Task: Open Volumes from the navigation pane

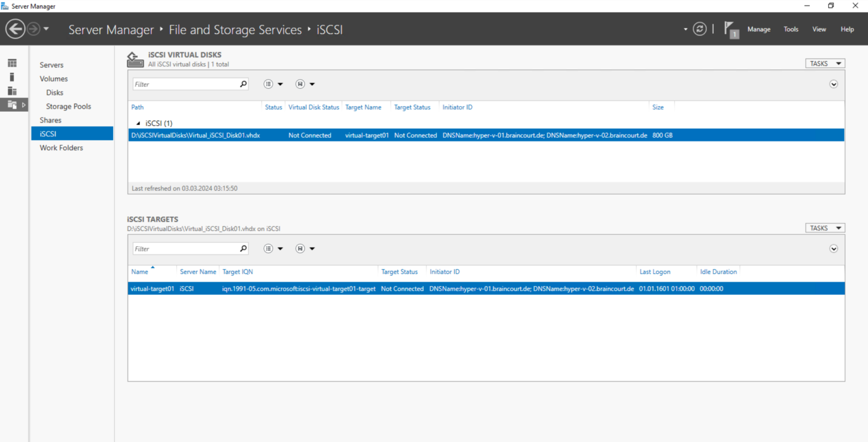Action: pos(53,78)
